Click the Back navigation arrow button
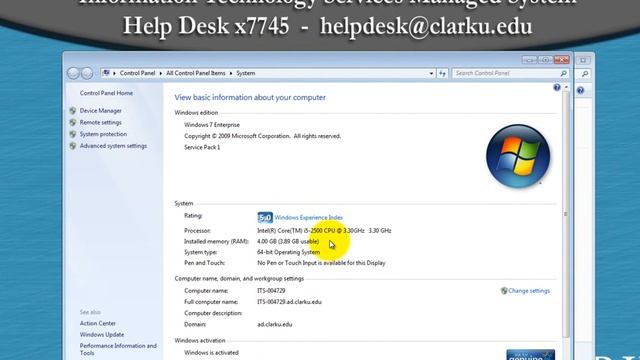Image resolution: width=640 pixels, height=360 pixels. [x=73, y=73]
